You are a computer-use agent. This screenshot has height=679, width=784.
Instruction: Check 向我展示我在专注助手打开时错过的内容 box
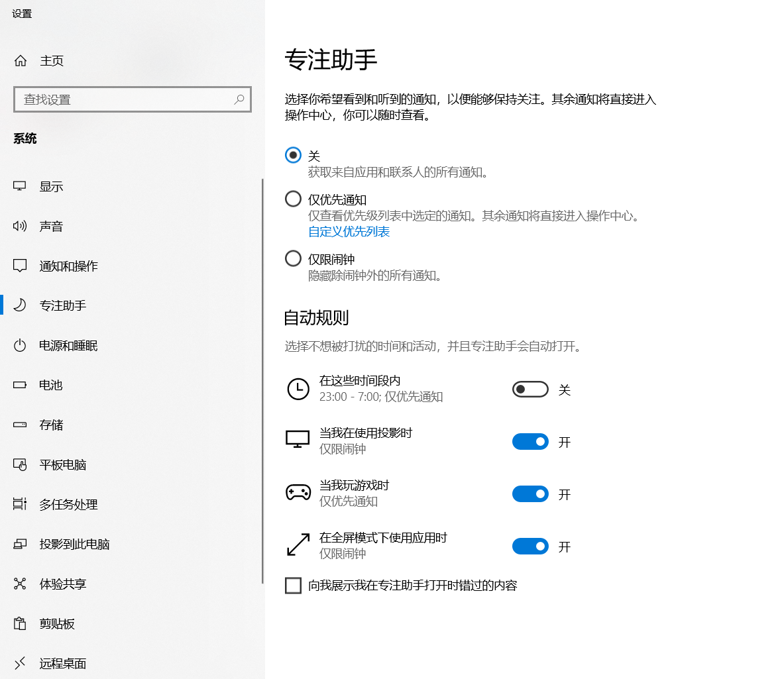(x=293, y=585)
